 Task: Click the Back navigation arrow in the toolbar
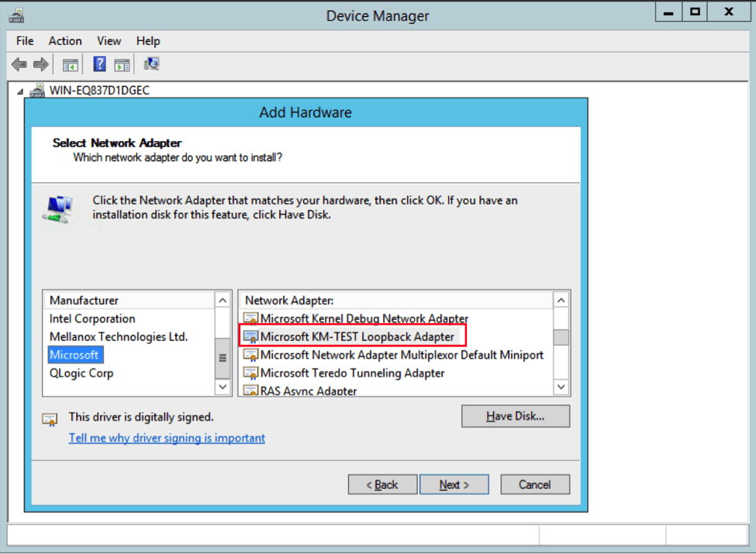pos(18,64)
